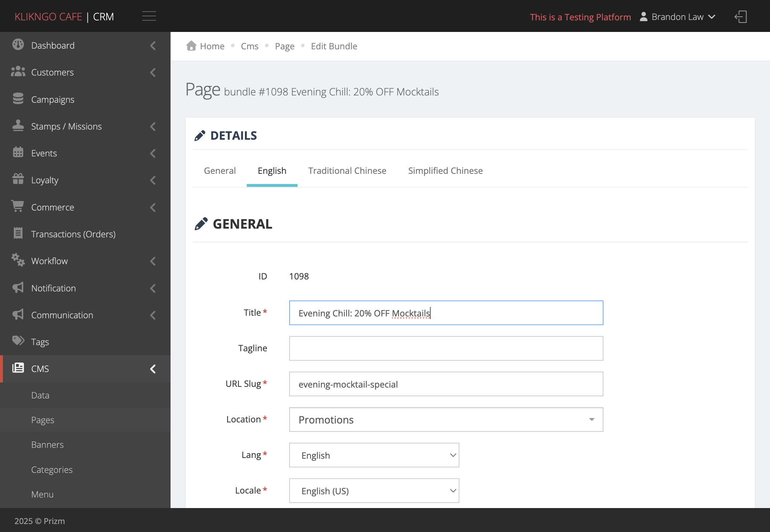Open Banners under CMS submenu

pos(47,445)
